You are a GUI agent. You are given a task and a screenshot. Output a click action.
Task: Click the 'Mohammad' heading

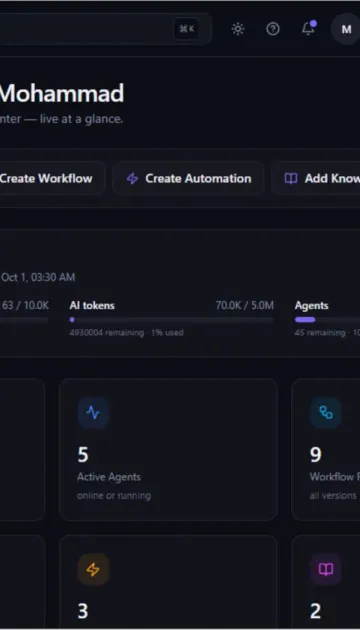click(61, 94)
